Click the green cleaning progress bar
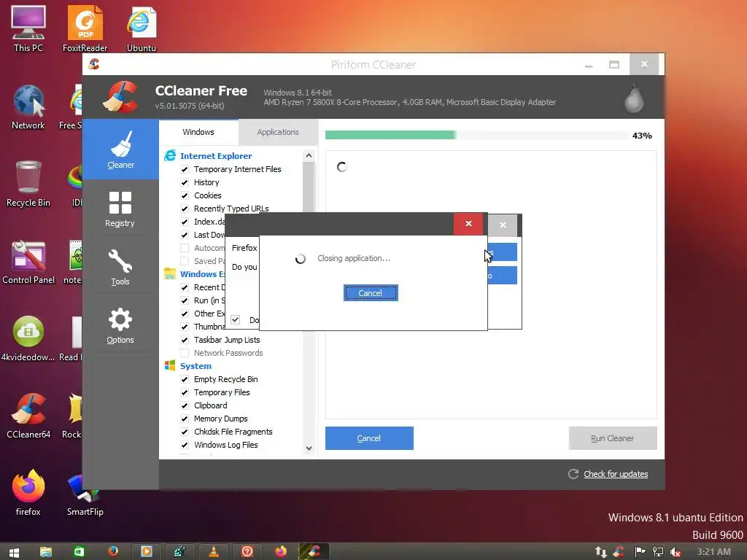747x560 pixels. tap(391, 135)
